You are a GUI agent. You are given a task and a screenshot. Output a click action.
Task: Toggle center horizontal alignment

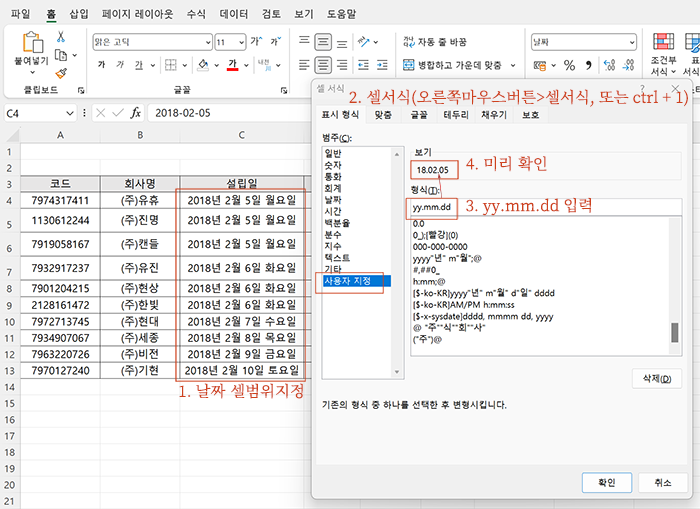tap(323, 65)
